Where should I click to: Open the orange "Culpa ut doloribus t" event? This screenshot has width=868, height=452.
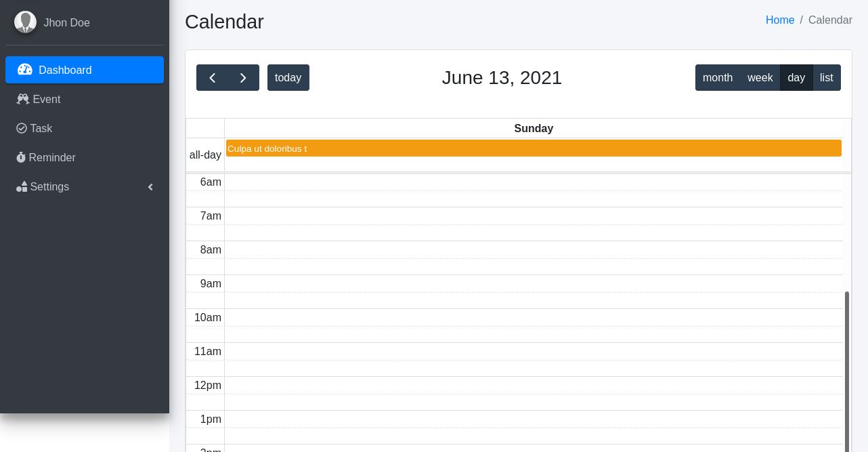[534, 148]
